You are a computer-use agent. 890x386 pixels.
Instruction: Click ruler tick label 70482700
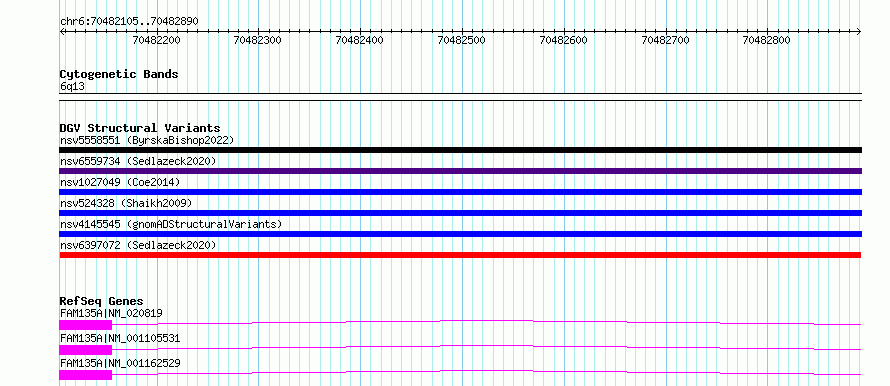[x=665, y=40]
